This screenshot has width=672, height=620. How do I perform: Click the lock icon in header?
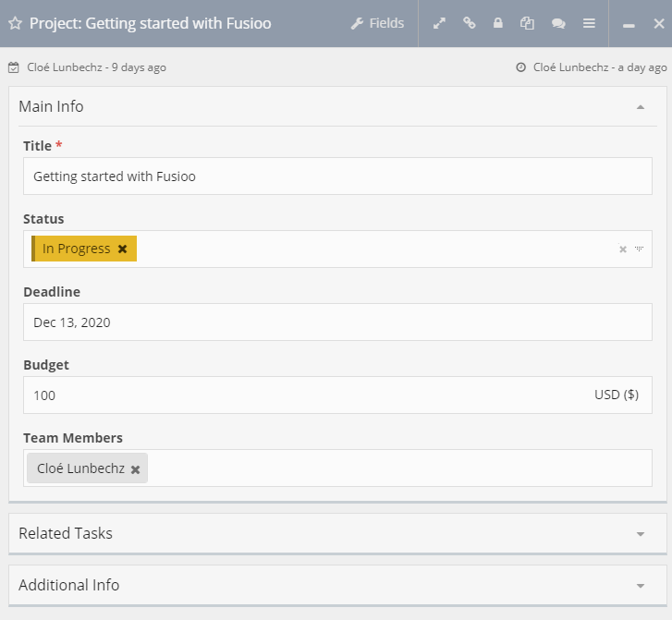[x=498, y=23]
